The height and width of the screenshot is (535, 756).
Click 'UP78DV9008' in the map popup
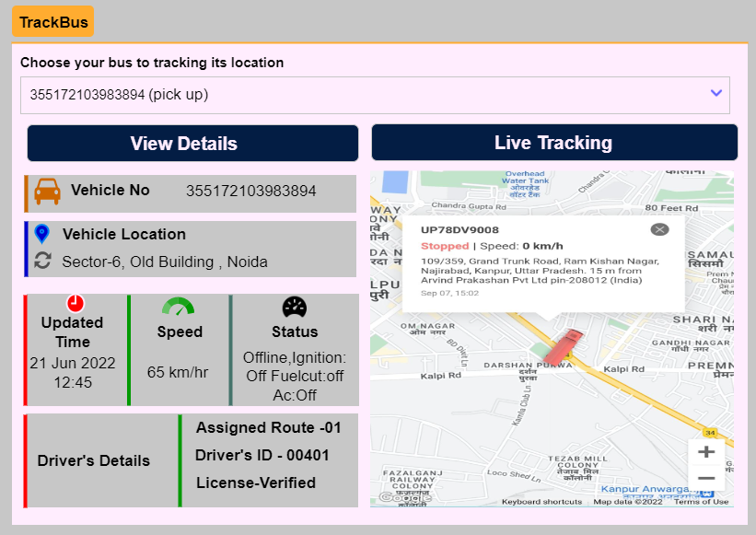(459, 230)
